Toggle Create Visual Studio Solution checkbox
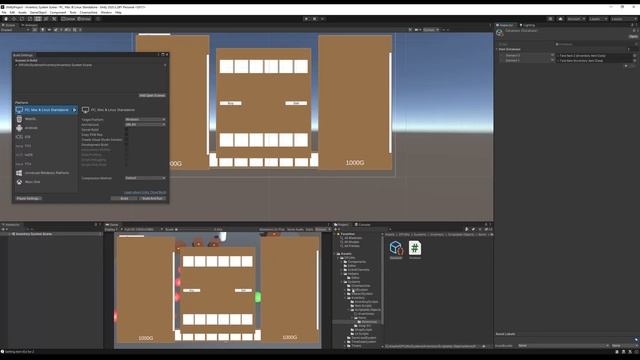This screenshot has width=640, height=360. point(127,140)
